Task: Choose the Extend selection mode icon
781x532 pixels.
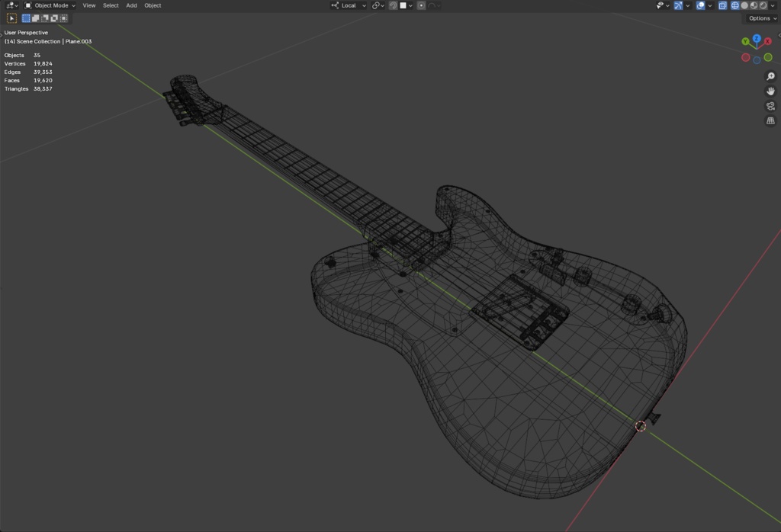Action: click(x=35, y=18)
